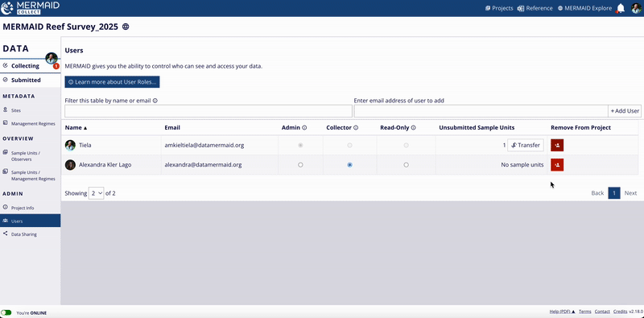Set Alexandra Kler Lago as Read-Only
The height and width of the screenshot is (318, 644).
[x=407, y=165]
